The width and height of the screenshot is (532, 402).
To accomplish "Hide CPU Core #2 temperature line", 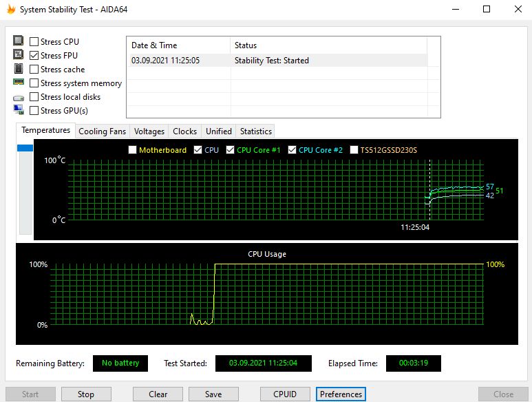I will tap(292, 150).
